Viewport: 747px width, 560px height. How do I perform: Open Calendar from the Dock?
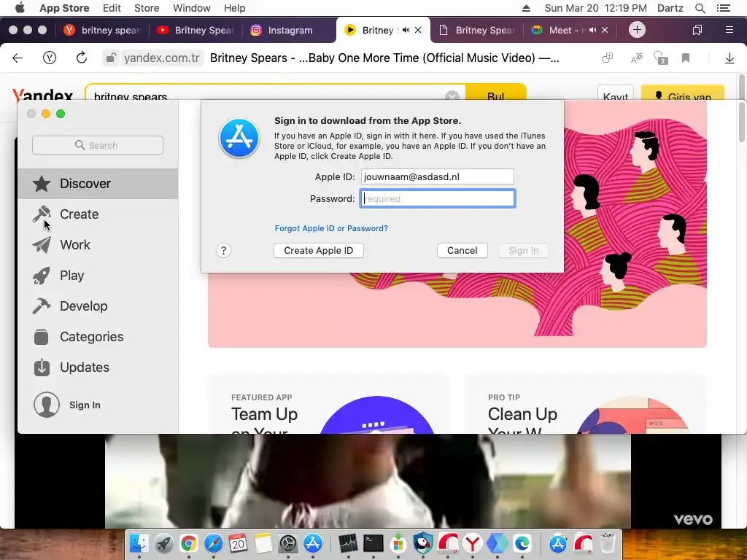click(x=239, y=543)
